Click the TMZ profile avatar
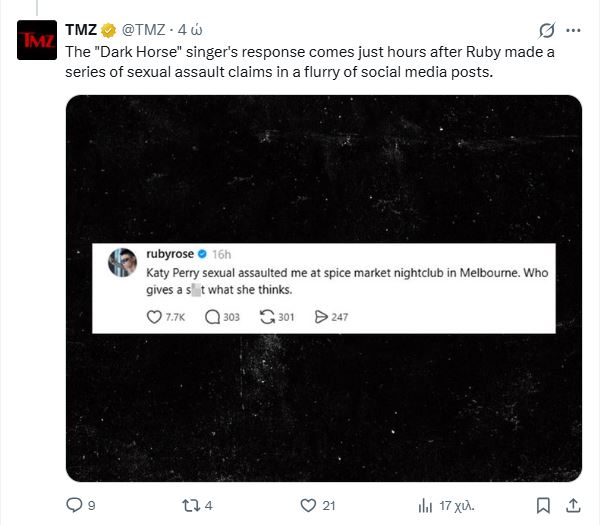601x525 pixels. [x=37, y=39]
